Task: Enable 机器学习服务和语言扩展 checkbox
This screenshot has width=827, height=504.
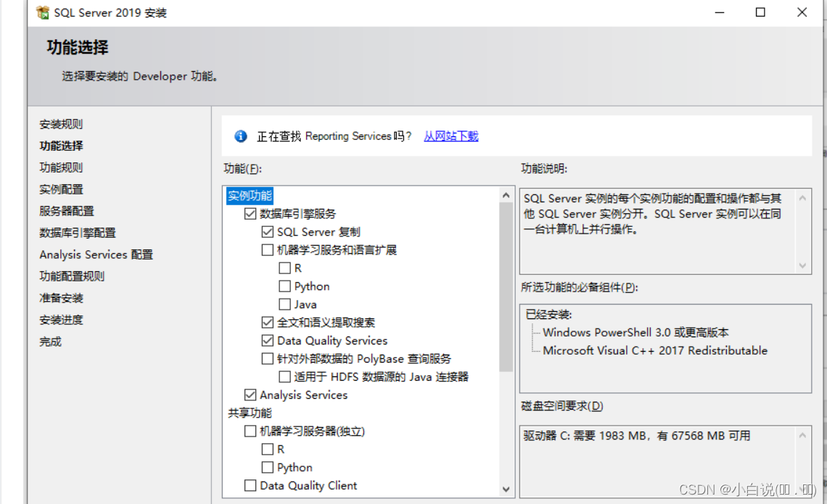Action: click(268, 249)
